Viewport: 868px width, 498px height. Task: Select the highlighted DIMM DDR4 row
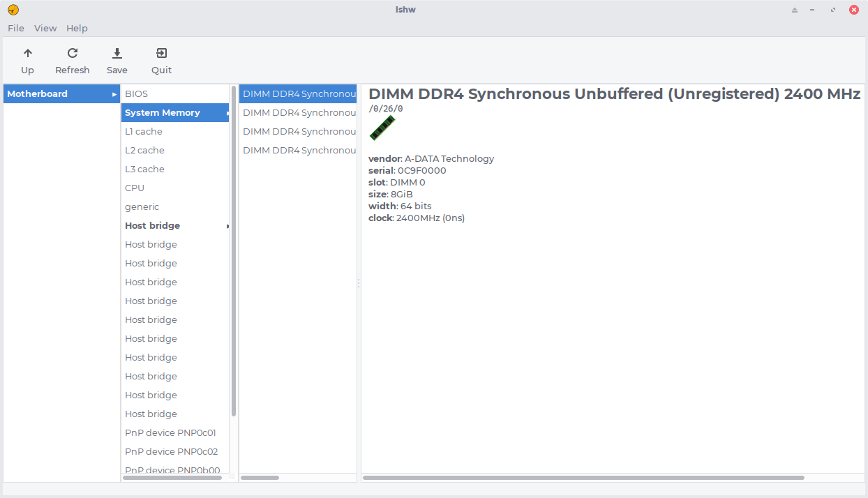pyautogui.click(x=298, y=93)
